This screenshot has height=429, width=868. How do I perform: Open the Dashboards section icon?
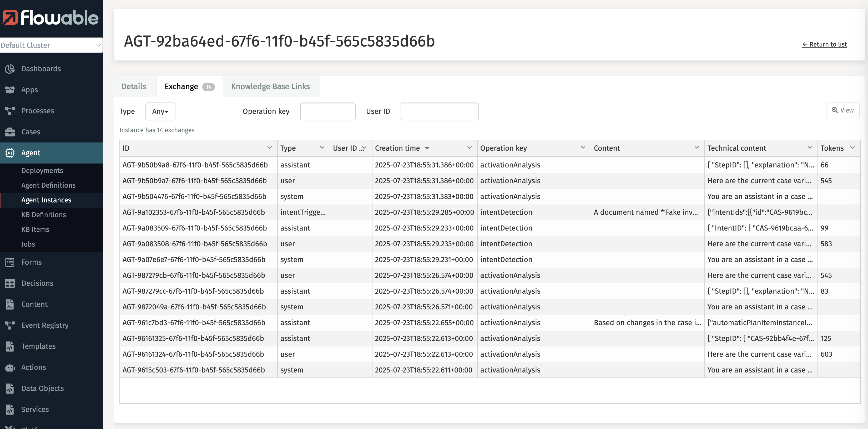[10, 68]
